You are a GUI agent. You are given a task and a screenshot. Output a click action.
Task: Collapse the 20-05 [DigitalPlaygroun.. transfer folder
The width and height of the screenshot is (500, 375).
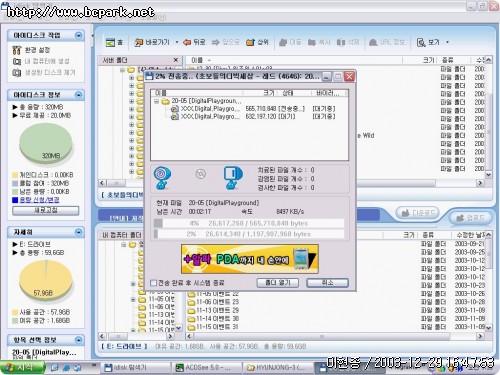click(156, 101)
